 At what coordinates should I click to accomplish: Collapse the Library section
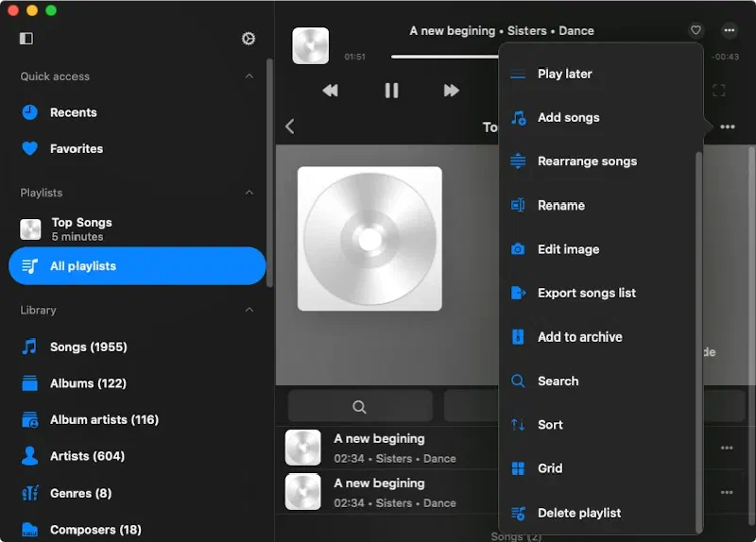[x=249, y=310]
